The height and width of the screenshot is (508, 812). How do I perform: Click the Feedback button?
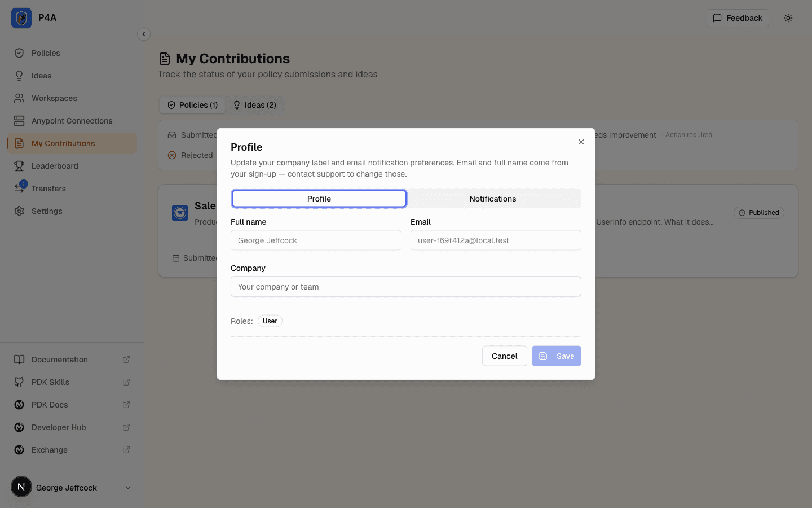(x=738, y=18)
